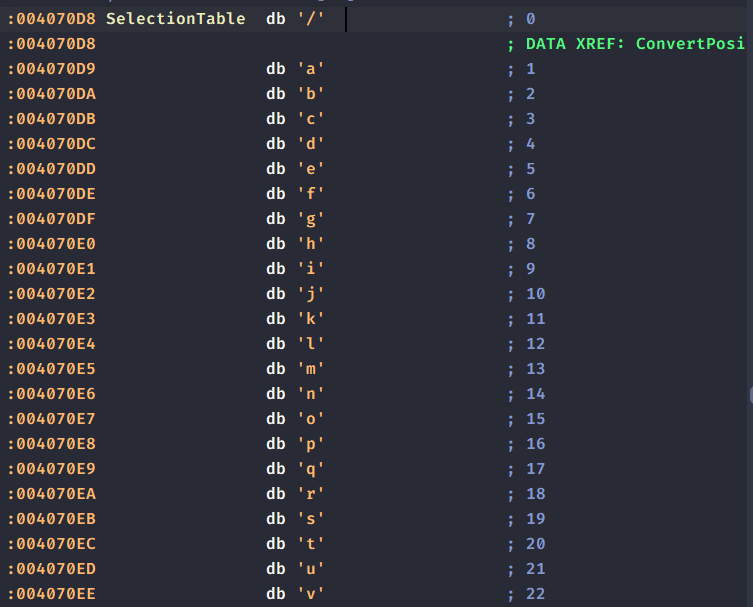The height and width of the screenshot is (607, 753).
Task: Click the comment number 10
Action: coord(535,294)
